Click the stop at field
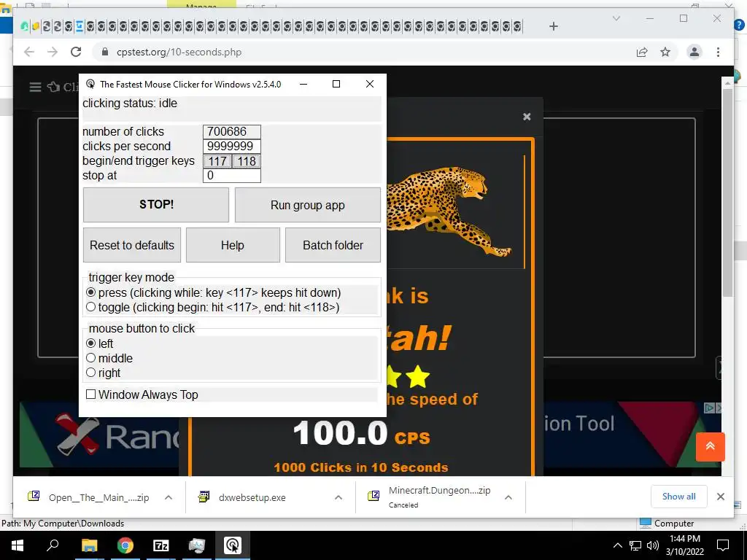The height and width of the screenshot is (560, 747). (x=232, y=176)
